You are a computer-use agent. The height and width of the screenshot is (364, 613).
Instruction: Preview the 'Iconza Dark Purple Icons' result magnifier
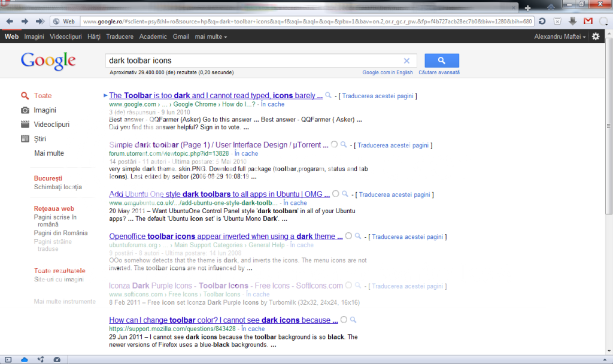[358, 286]
